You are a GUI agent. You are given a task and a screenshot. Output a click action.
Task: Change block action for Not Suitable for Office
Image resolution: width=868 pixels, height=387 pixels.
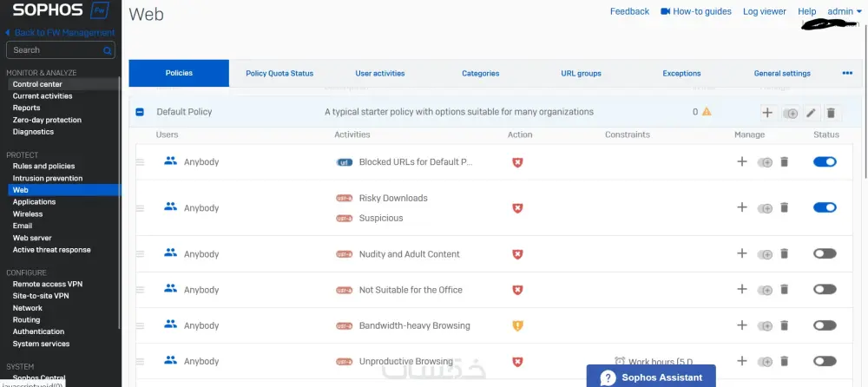pyautogui.click(x=517, y=290)
